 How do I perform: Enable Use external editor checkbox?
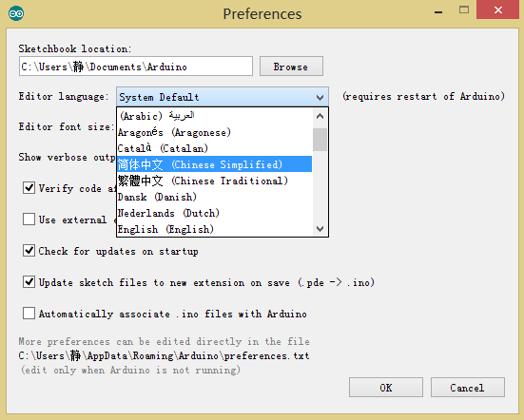(29, 219)
